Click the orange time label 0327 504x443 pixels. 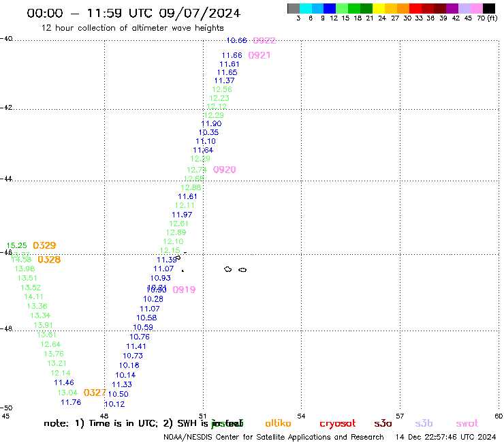coord(95,393)
